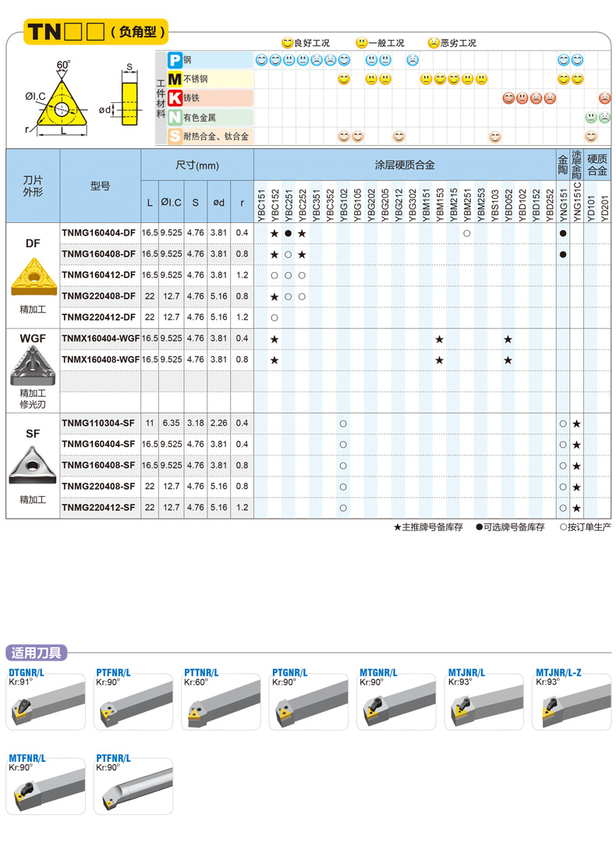Screen dimensions: 616x857
Task: Select model TNMG220412-DF
Action: point(98,317)
